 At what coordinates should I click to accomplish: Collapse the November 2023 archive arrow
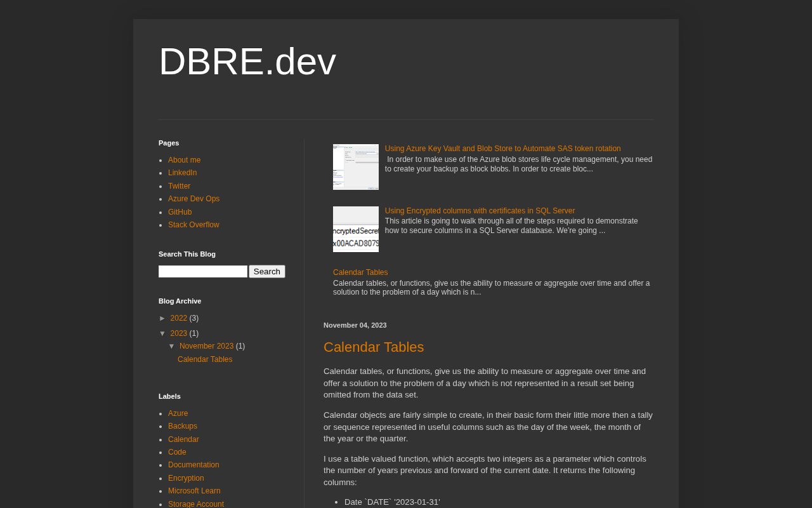pyautogui.click(x=171, y=346)
